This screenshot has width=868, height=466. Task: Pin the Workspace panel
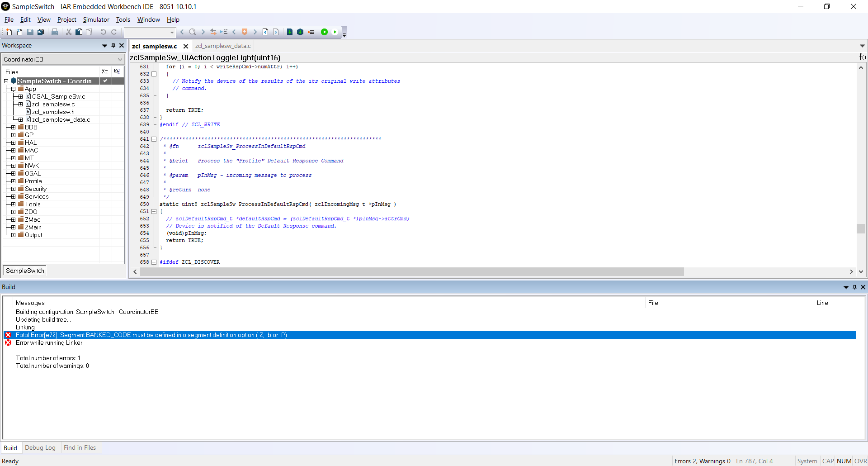(113, 46)
